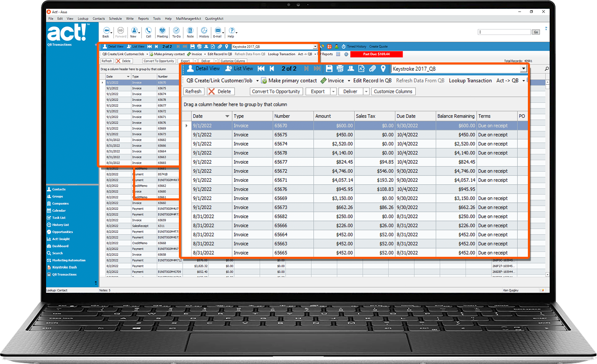
Task: Click the Help question mark icon
Action: (x=231, y=31)
